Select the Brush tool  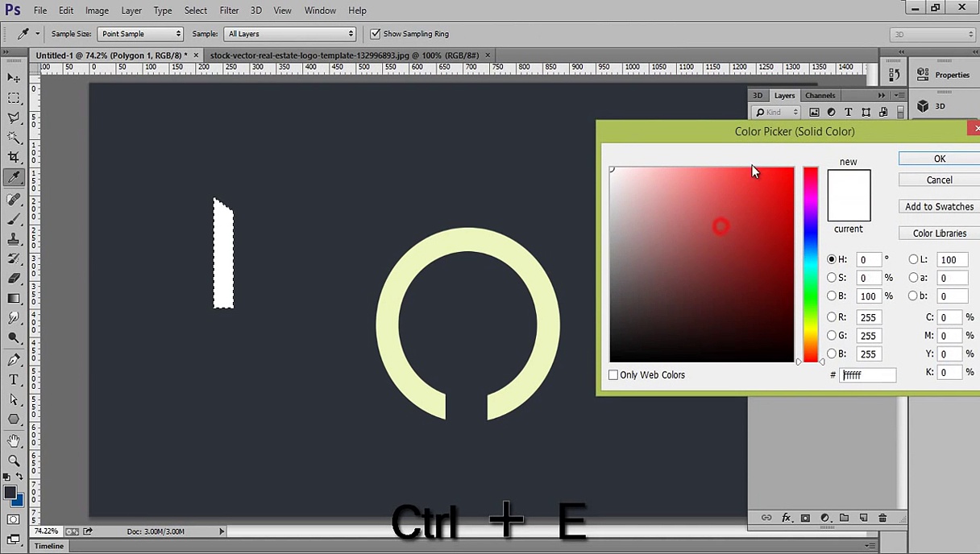click(14, 219)
